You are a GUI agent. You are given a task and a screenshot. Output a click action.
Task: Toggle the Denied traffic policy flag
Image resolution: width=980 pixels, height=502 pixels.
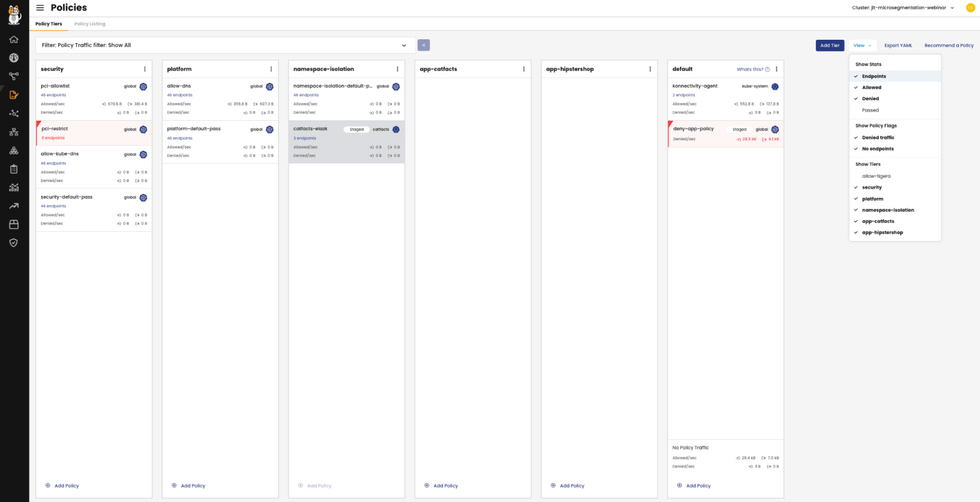coord(895,137)
